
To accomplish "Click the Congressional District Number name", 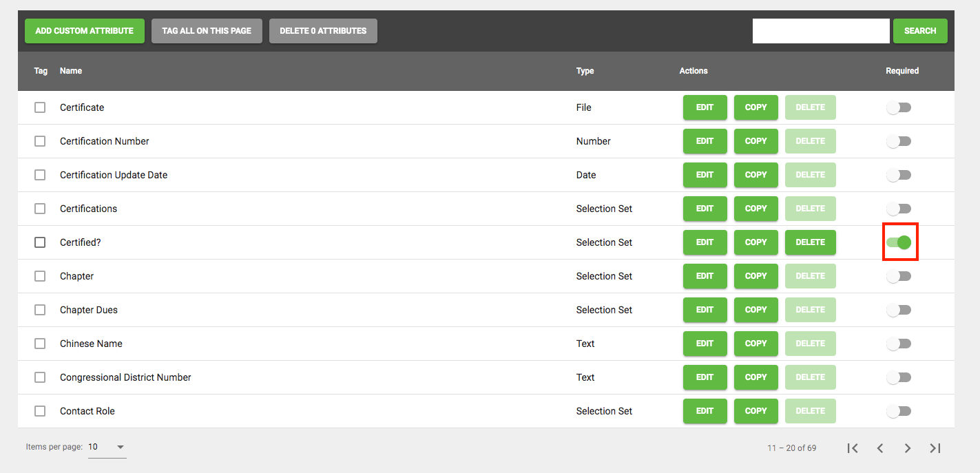I will [125, 377].
